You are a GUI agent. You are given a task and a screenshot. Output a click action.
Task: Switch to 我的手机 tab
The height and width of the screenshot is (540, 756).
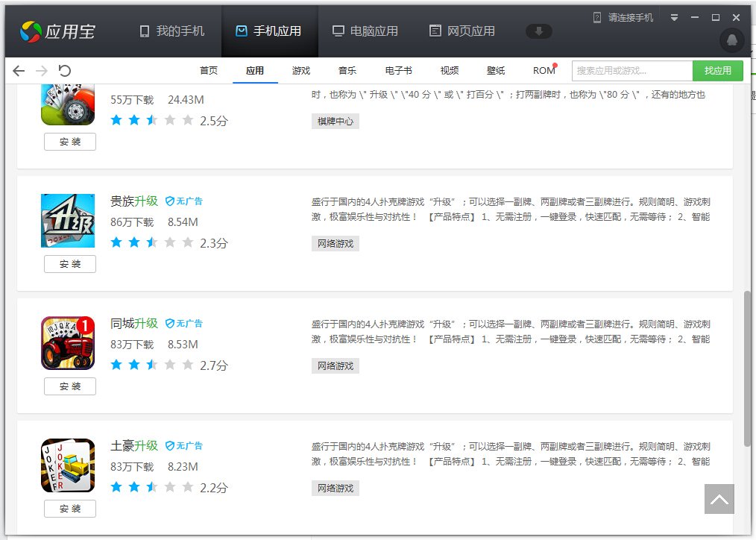pos(171,31)
